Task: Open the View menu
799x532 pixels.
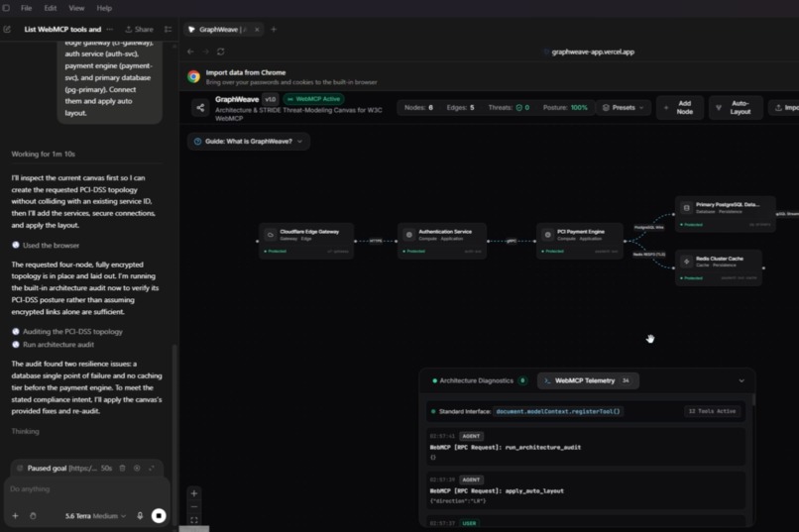Action: 76,8
